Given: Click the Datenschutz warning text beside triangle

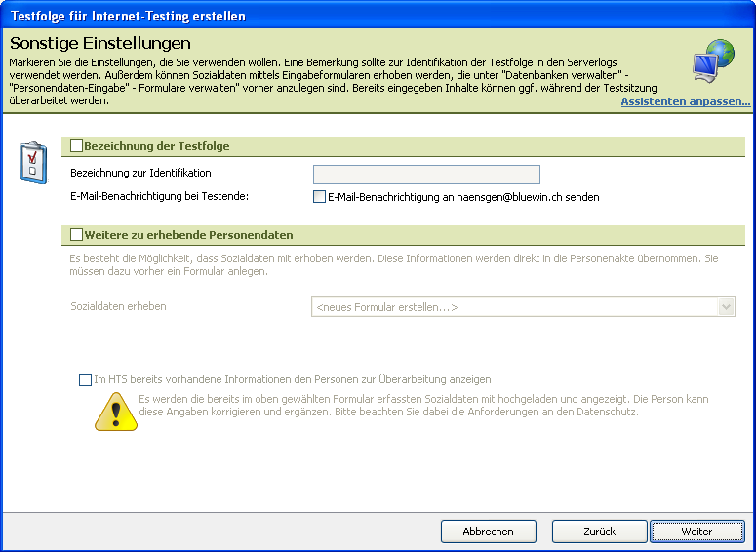Looking at the screenshot, I should click(423, 406).
